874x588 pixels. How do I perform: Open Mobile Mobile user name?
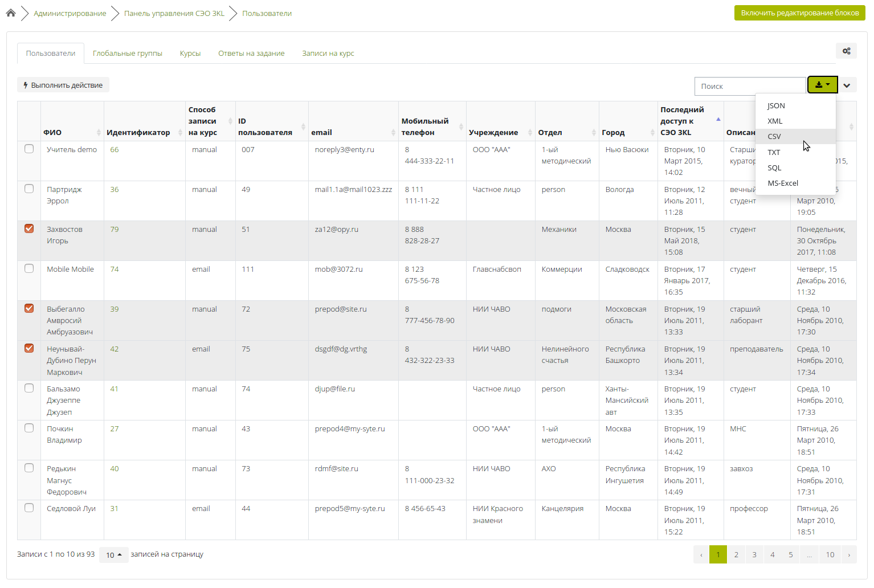point(70,269)
